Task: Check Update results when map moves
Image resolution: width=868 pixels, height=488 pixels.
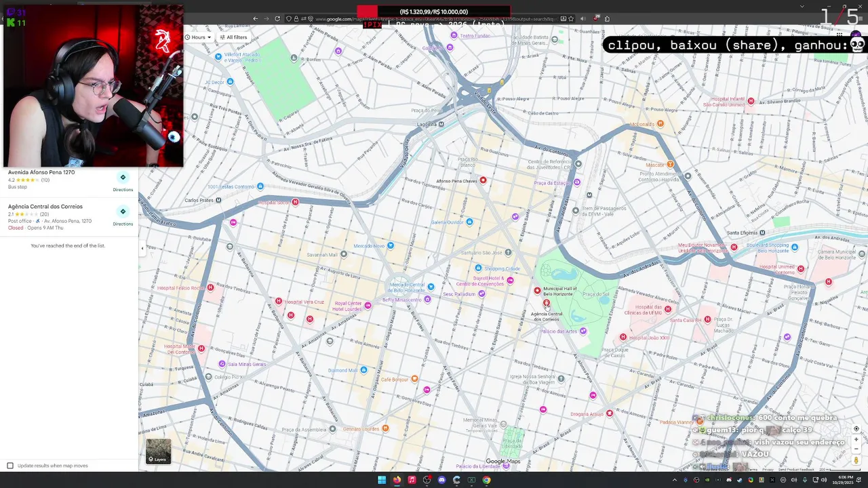Action: [10, 466]
